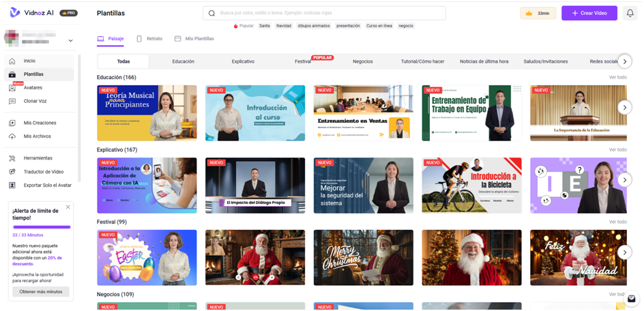Show more Educación templates with arrow
The height and width of the screenshot is (311, 644).
point(624,107)
